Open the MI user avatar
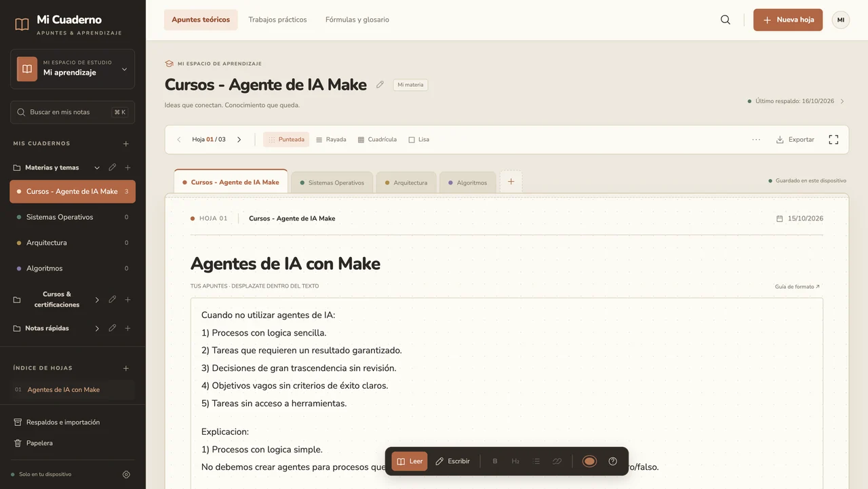 (x=841, y=20)
